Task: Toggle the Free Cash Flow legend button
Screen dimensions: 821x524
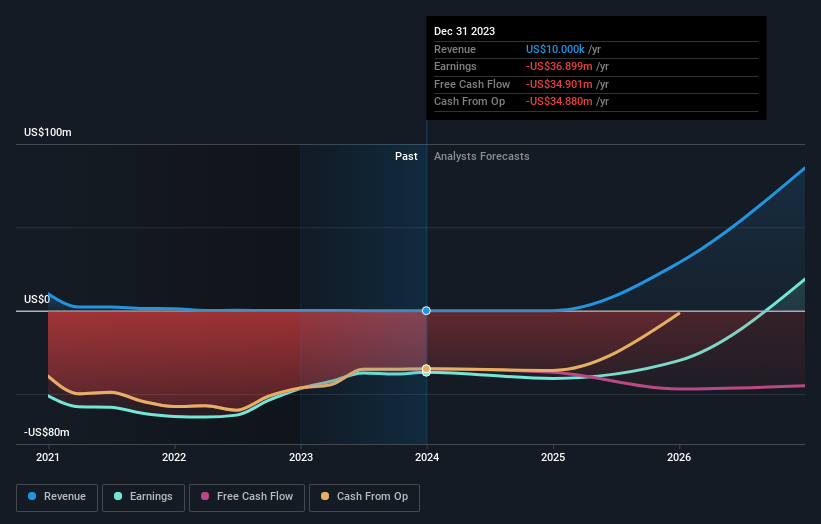Action: [247, 497]
